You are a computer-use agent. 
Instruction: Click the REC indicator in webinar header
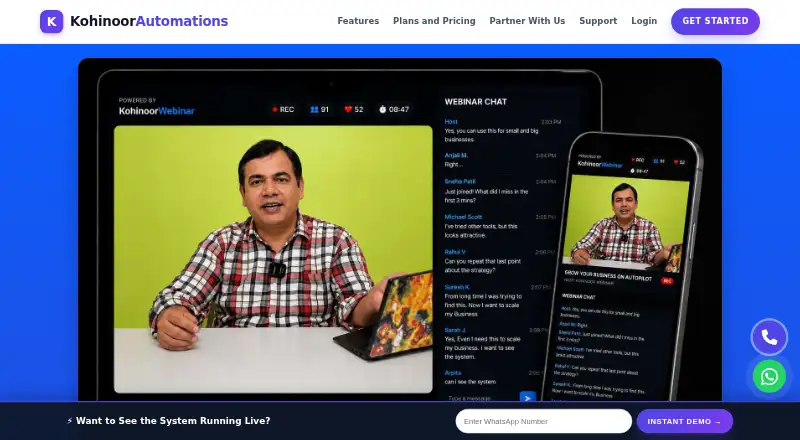click(283, 109)
